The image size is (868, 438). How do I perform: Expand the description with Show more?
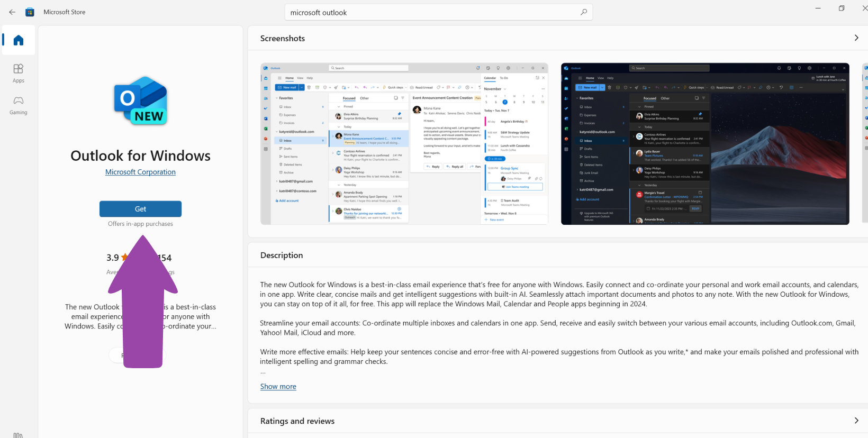tap(278, 387)
